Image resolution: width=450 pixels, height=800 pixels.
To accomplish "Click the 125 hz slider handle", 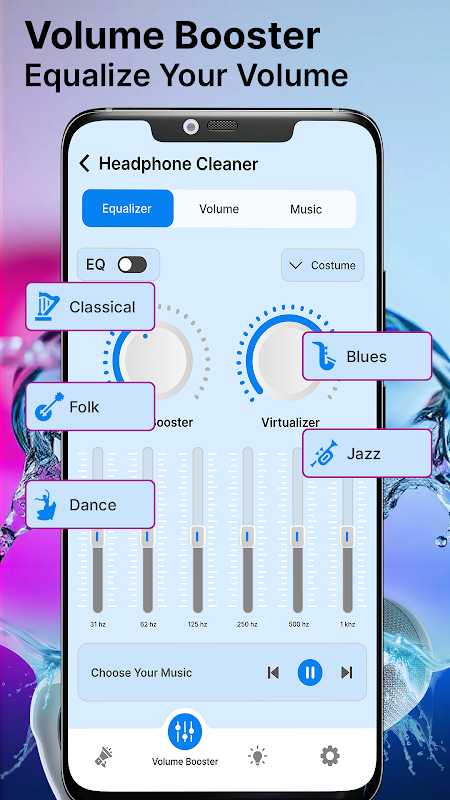I will coord(197,536).
